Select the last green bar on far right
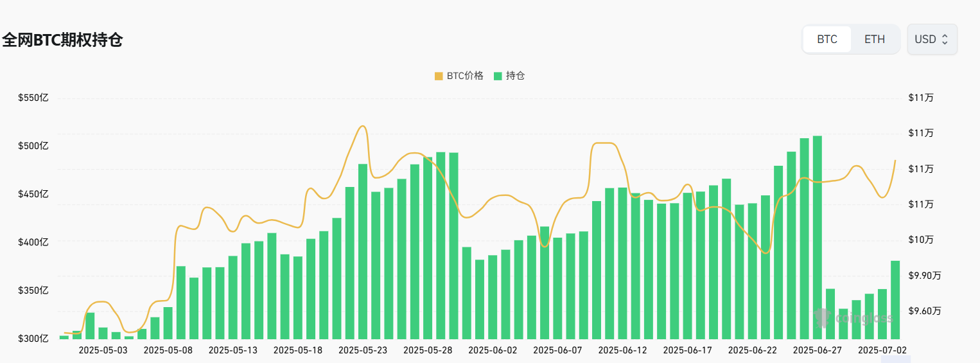This screenshot has height=363, width=980. pos(895,299)
